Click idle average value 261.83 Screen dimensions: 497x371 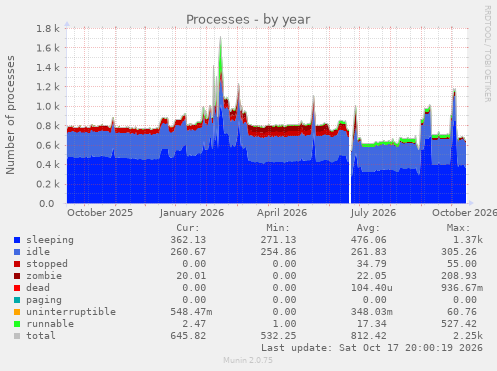[368, 252]
